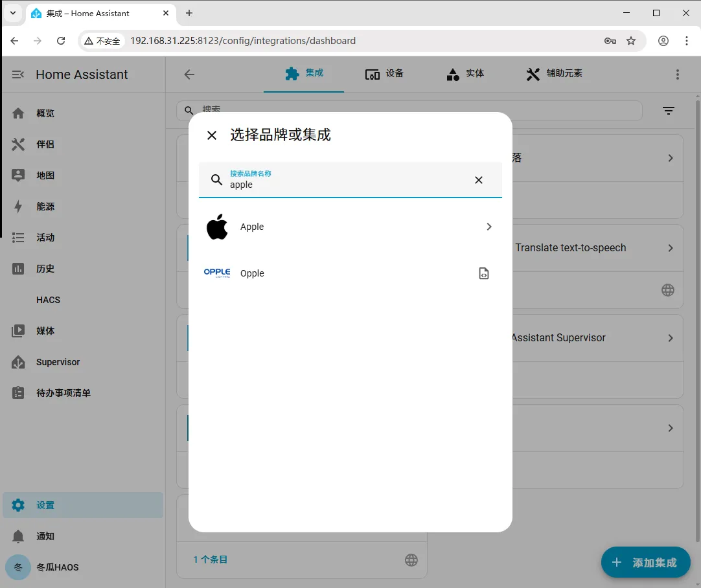701x588 pixels.
Task: Open the integrations filter menu
Action: pos(669,111)
